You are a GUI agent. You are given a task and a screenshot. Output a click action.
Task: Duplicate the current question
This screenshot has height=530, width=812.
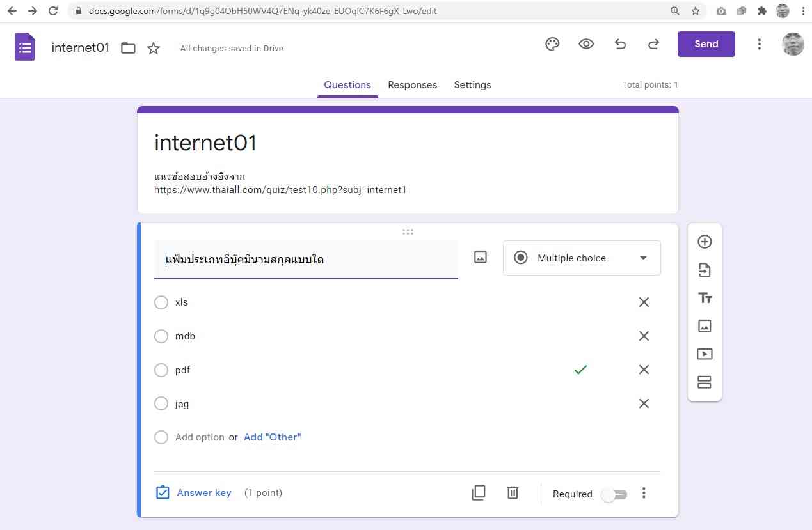point(479,492)
